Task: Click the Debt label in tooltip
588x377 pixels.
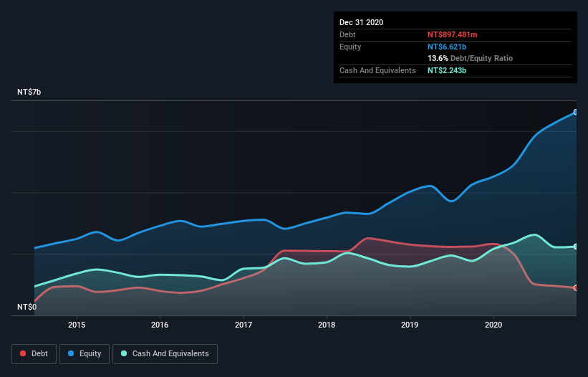Action: tap(347, 34)
